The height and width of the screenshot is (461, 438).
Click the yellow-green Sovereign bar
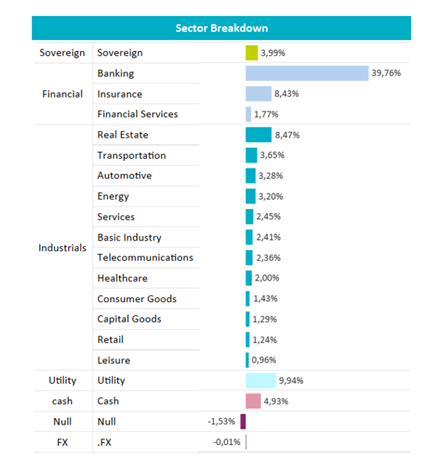(x=252, y=53)
